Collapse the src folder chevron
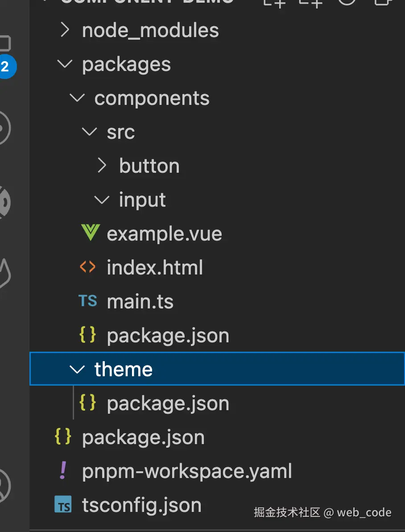Screen dimensions: 405x532 point(90,132)
